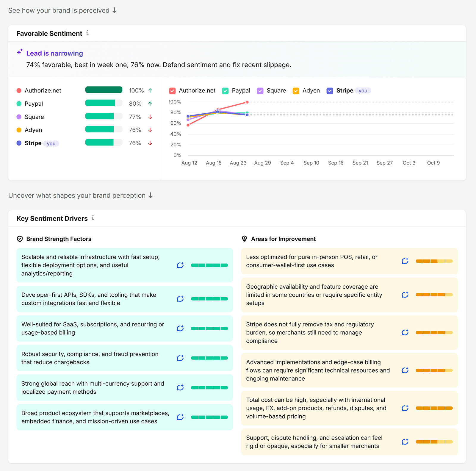Click AI refresh icon for Strong global reach row

click(180, 387)
